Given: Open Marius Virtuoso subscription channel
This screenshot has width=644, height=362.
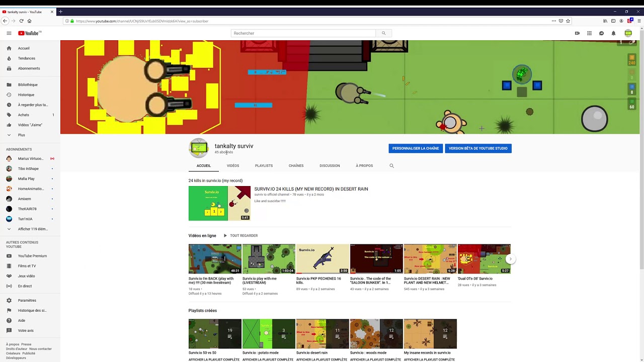Looking at the screenshot, I should point(30,158).
